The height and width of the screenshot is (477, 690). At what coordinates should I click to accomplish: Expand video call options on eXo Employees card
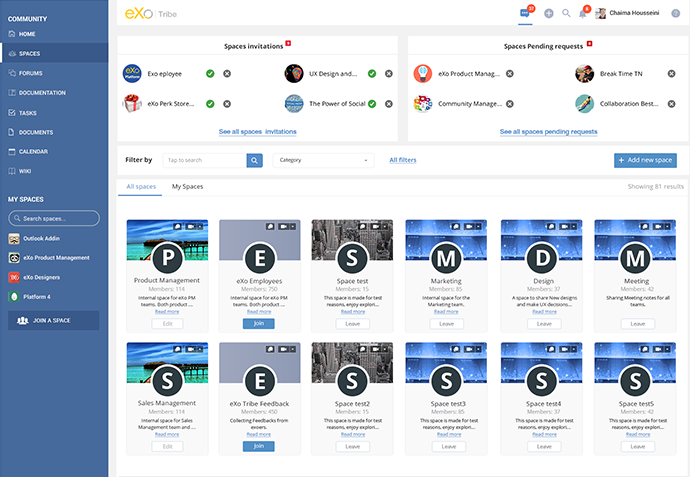click(x=293, y=226)
